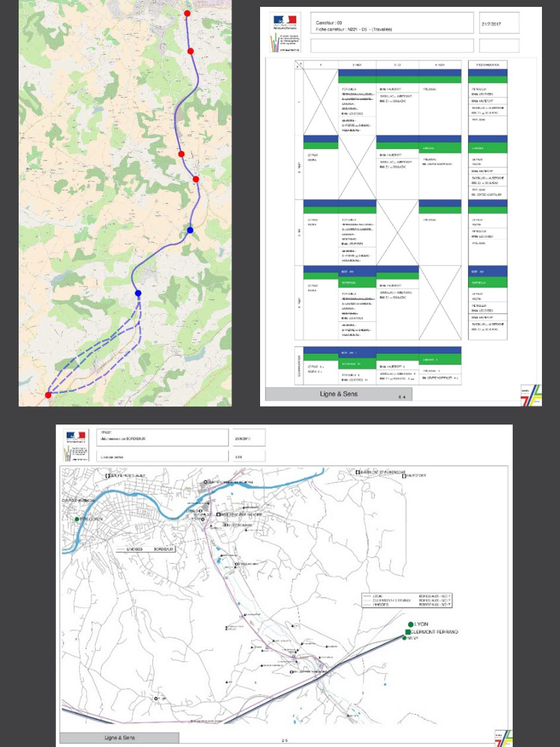The height and width of the screenshot is (747, 560).
Task: Select the lower blue marker above dashed routes
Action: click(x=138, y=293)
